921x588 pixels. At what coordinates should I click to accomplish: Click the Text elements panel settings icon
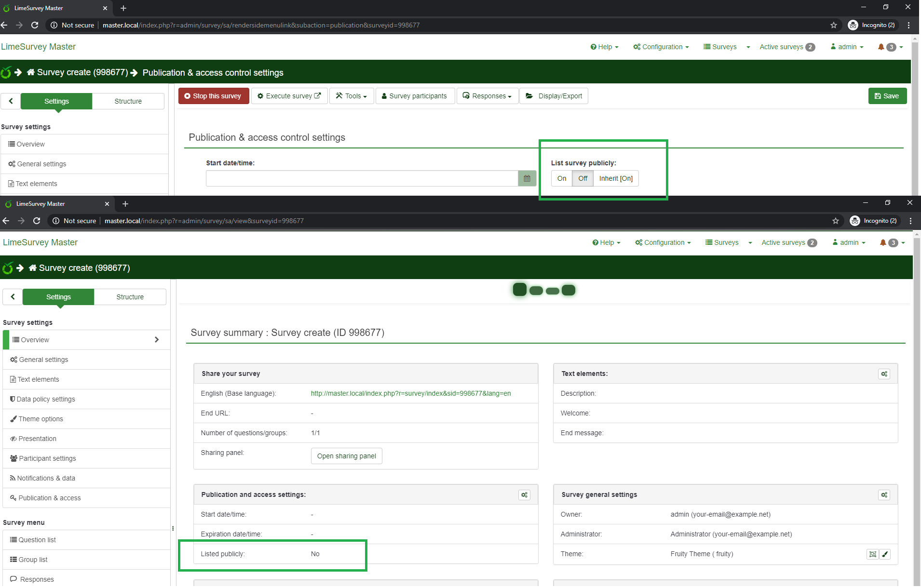884,374
